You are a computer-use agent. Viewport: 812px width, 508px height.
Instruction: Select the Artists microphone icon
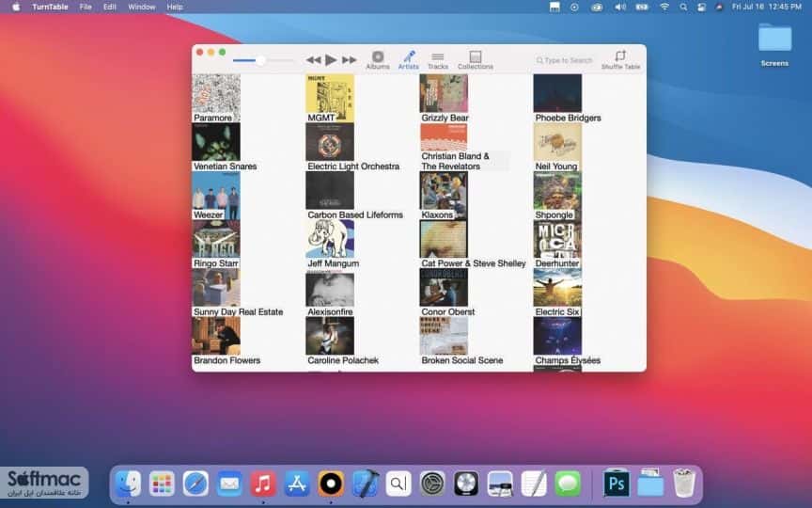coord(409,56)
